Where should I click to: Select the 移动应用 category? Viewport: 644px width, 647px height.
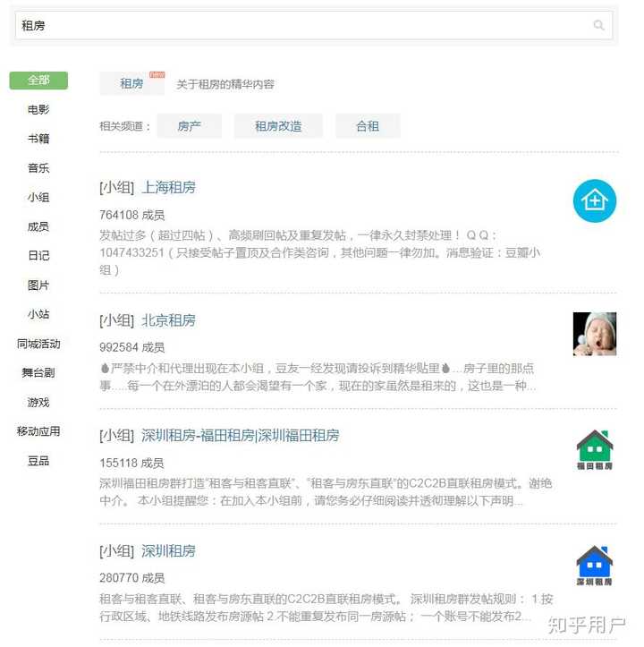coord(38,431)
